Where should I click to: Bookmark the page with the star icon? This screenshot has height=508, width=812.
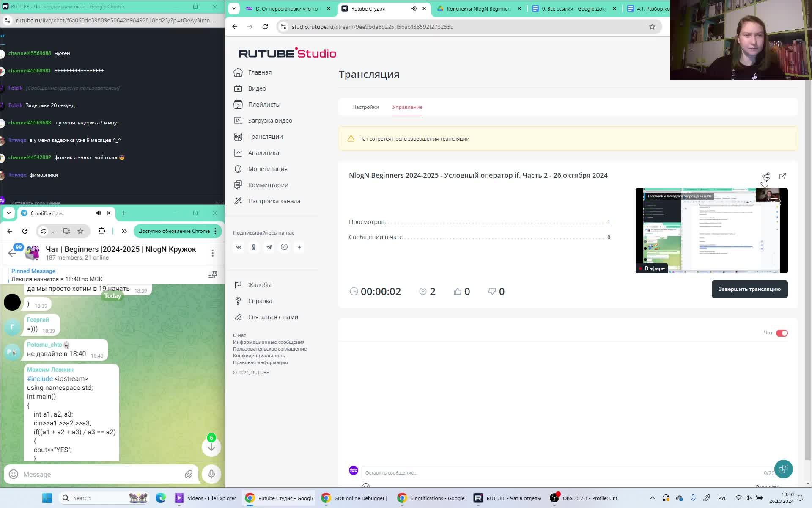pos(652,27)
